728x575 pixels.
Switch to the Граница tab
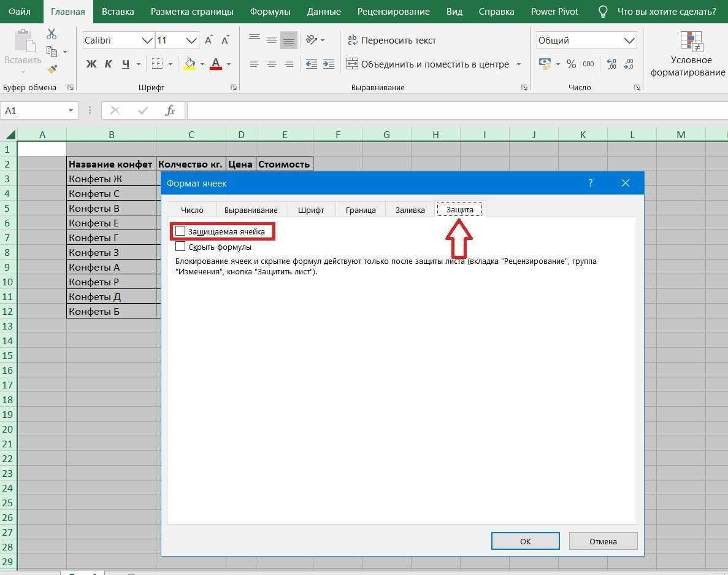[x=361, y=209]
